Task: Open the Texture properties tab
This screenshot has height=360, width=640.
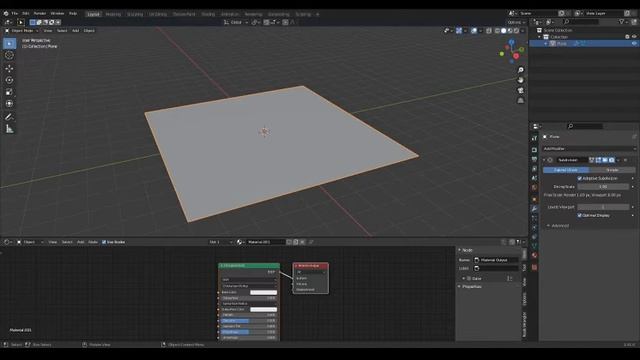Action: pyautogui.click(x=534, y=267)
